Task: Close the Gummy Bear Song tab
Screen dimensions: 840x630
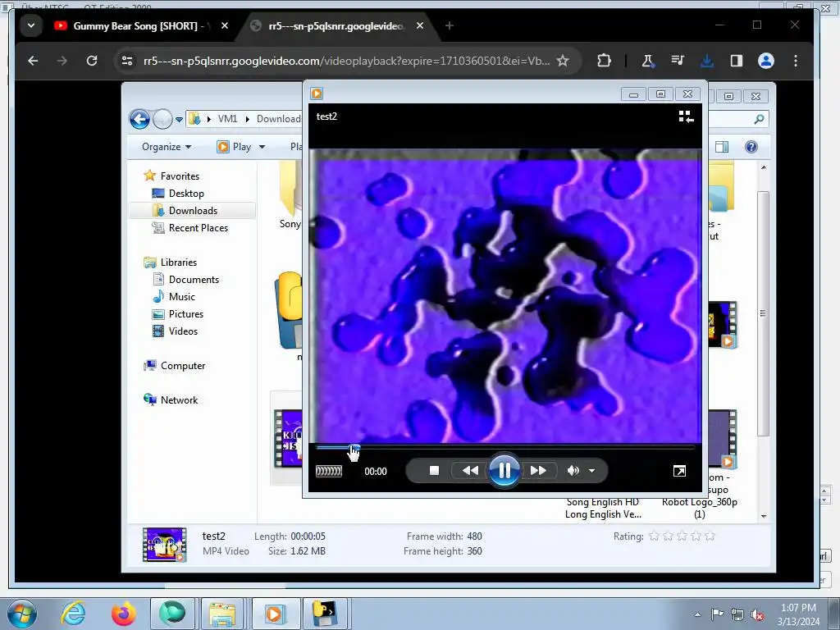Action: 225,25
